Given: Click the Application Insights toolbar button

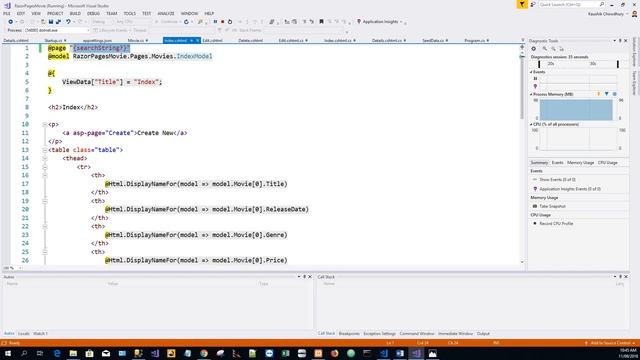Looking at the screenshot, I should coord(380,22).
